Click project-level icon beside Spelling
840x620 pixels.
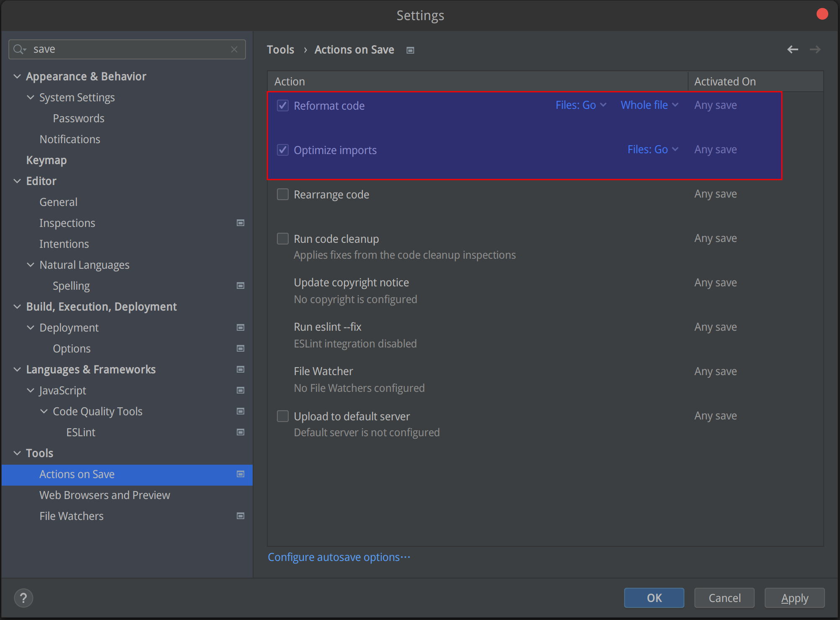[241, 286]
